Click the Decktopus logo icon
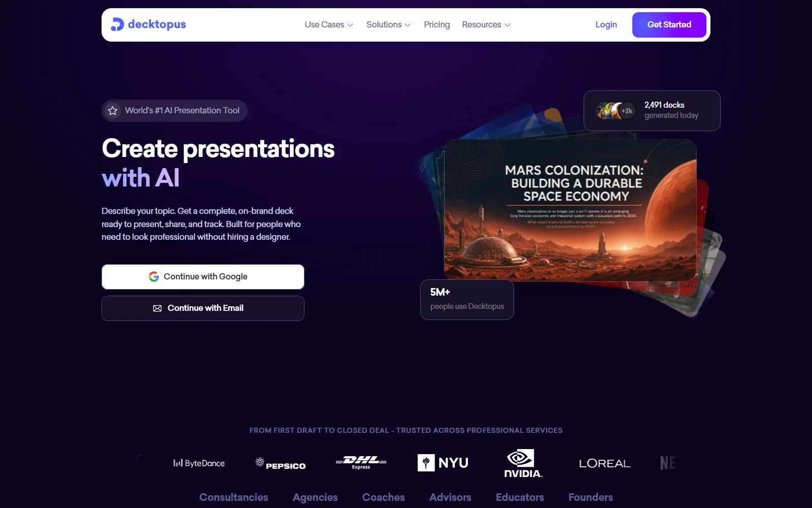Image resolution: width=812 pixels, height=508 pixels. pyautogui.click(x=117, y=24)
